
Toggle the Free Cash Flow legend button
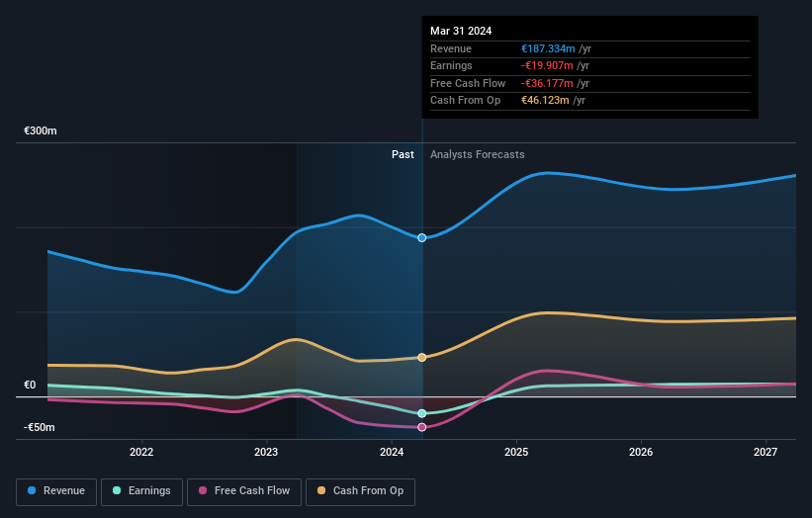coord(244,491)
